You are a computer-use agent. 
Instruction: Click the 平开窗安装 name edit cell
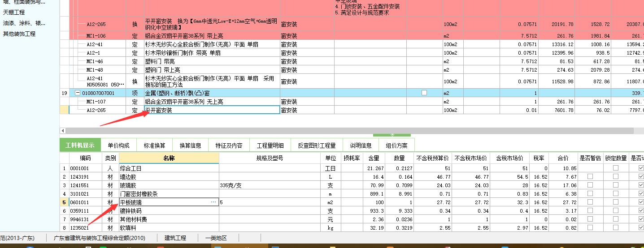point(212,110)
